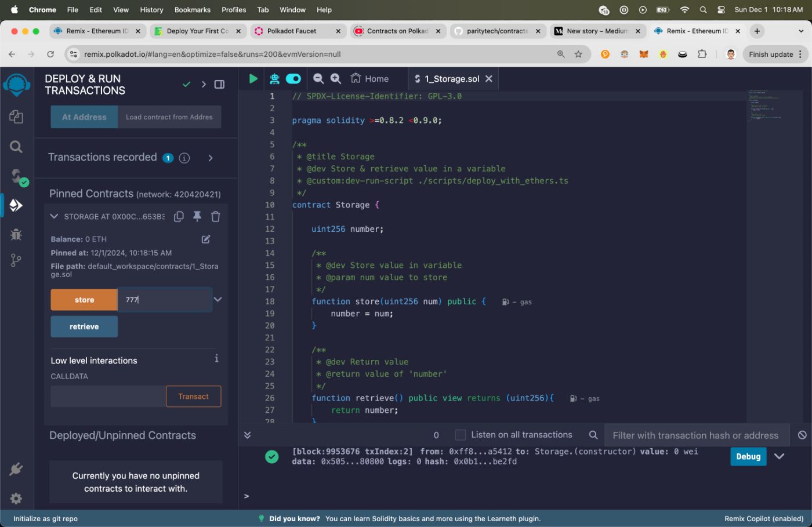This screenshot has height=527, width=812.
Task: Zoom out the editor font
Action: 318,79
